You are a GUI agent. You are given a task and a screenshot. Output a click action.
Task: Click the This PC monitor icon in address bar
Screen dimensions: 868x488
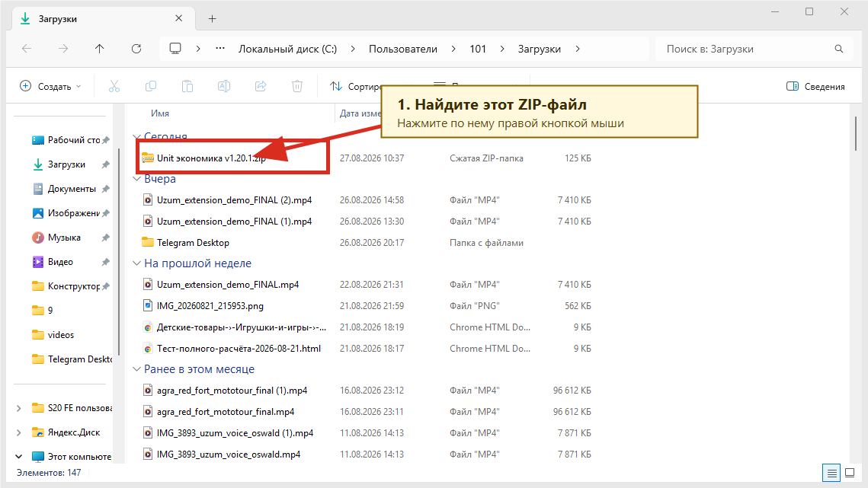pos(175,49)
